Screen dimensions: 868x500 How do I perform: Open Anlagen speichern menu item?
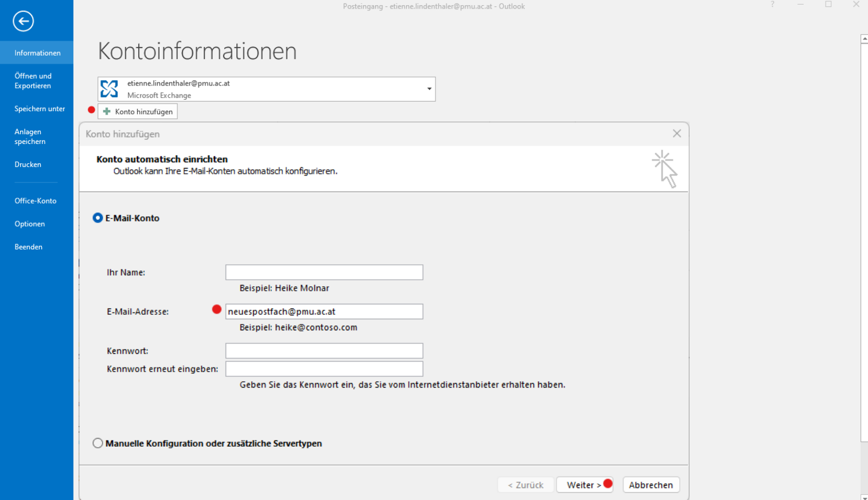37,136
